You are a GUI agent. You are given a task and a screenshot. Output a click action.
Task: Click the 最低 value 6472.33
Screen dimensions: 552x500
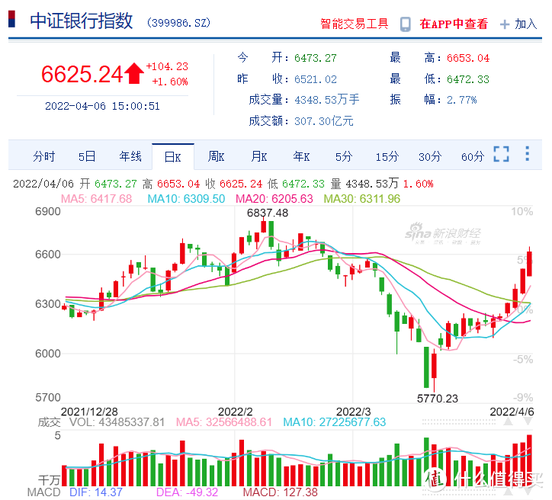468,79
